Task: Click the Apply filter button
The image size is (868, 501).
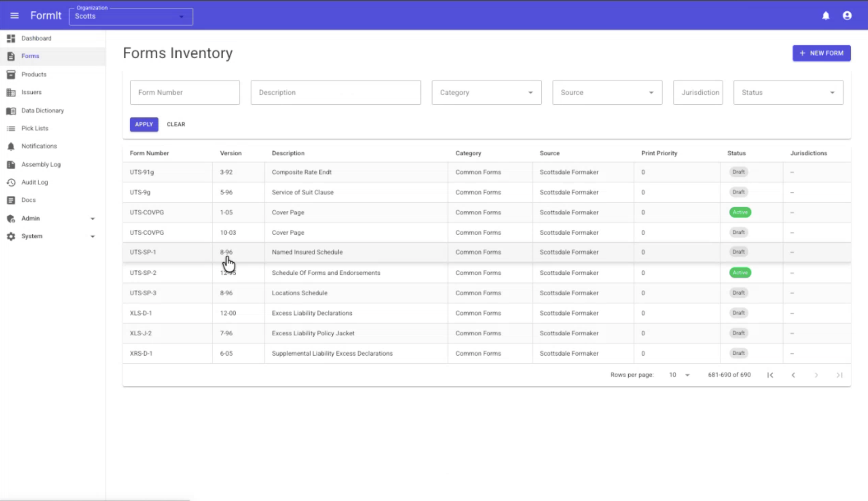Action: 144,124
